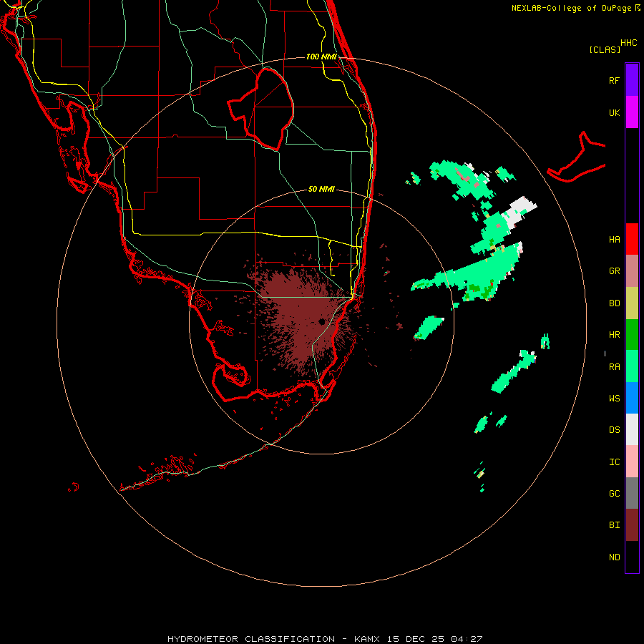The height and width of the screenshot is (644, 644).
Task: Click the HA legend label
Action: [x=614, y=240]
